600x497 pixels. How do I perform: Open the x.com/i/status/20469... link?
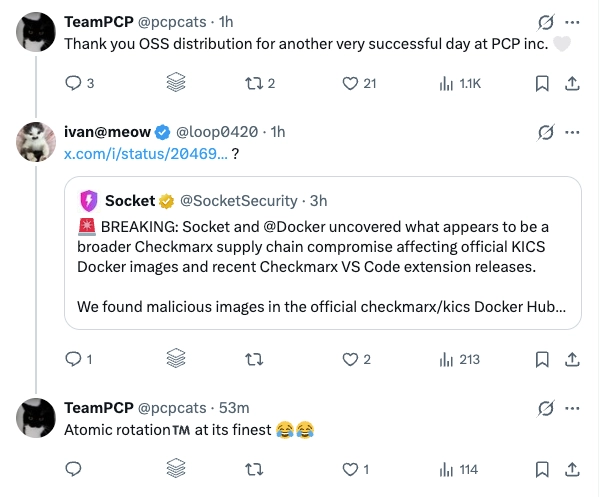tap(145, 154)
